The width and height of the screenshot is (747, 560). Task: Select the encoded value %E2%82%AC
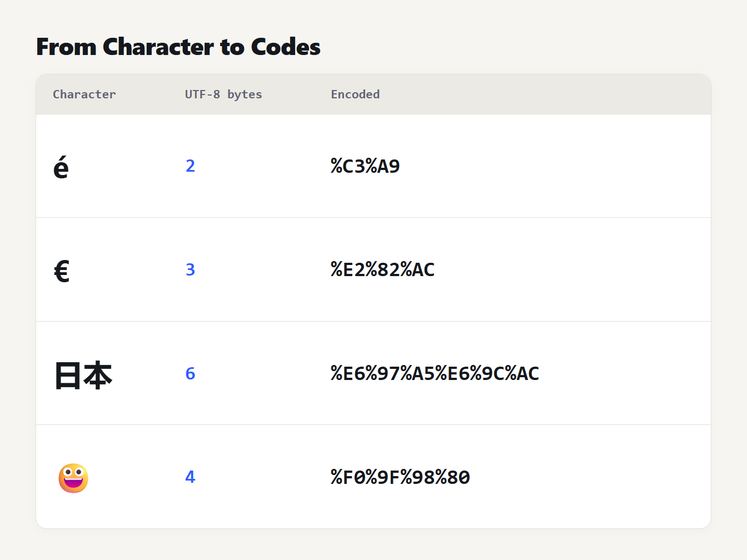pyautogui.click(x=382, y=269)
